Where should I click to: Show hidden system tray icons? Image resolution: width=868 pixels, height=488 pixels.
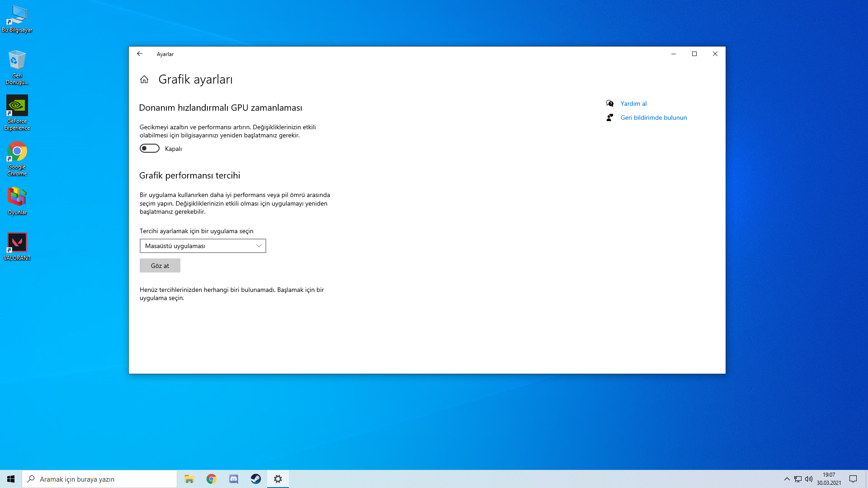click(x=787, y=479)
